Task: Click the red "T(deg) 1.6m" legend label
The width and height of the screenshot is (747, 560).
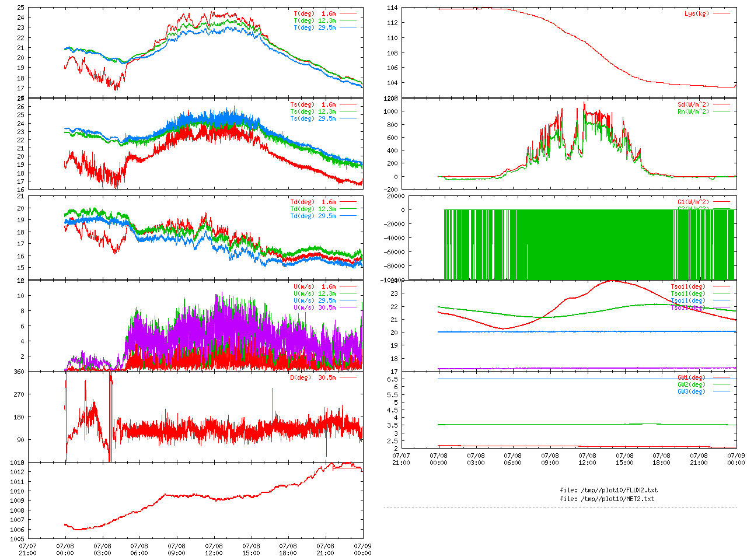Action: [x=315, y=13]
